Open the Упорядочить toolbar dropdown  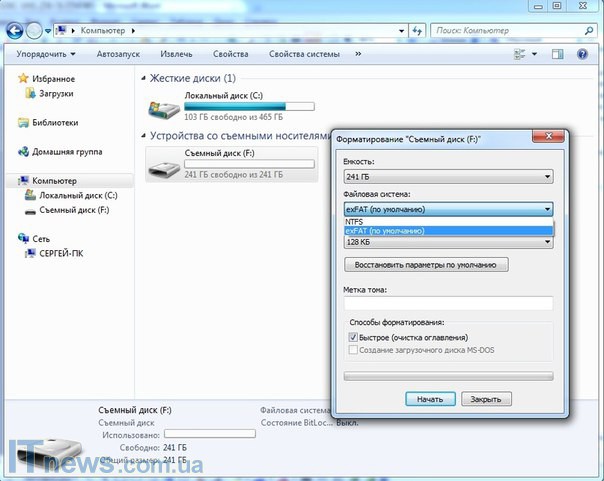(x=46, y=54)
